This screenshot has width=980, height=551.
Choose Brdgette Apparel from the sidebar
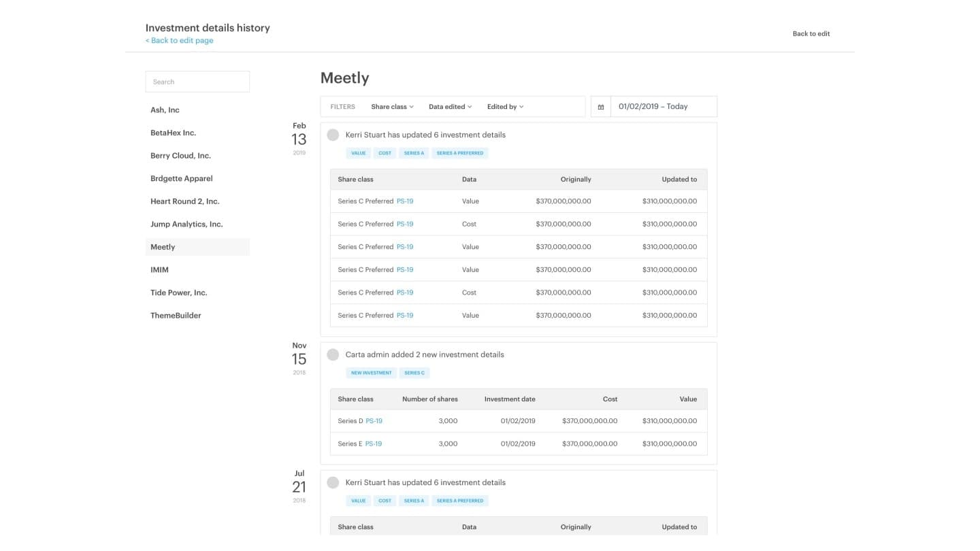pos(182,178)
